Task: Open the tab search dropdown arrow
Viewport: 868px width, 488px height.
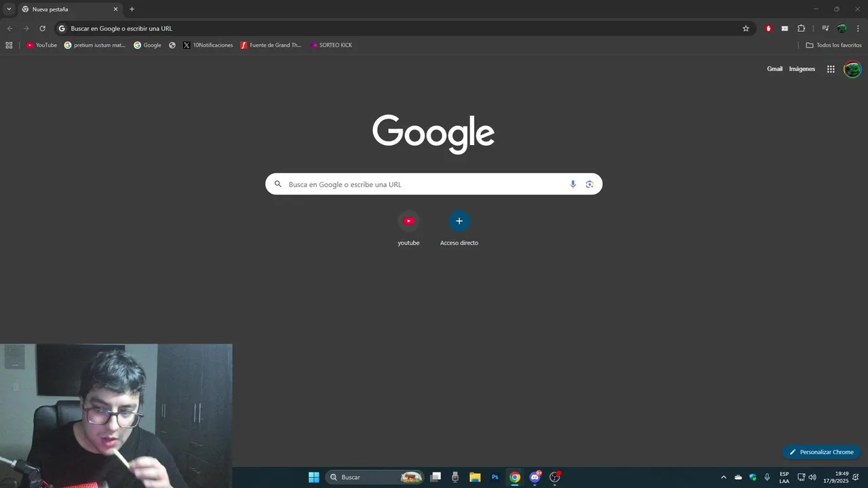Action: pyautogui.click(x=9, y=9)
